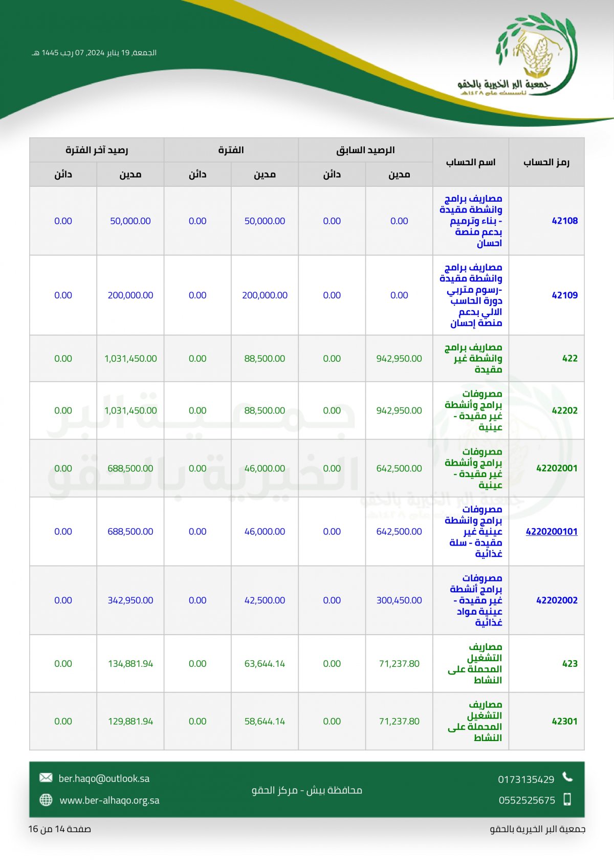The height and width of the screenshot is (868, 614).
Task: Click the 1,031,450.00 balance for account 422
Action: click(x=130, y=359)
